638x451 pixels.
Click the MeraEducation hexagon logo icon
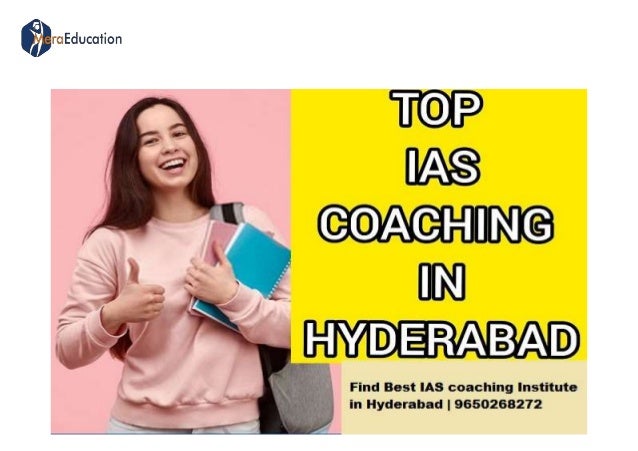click(x=36, y=38)
